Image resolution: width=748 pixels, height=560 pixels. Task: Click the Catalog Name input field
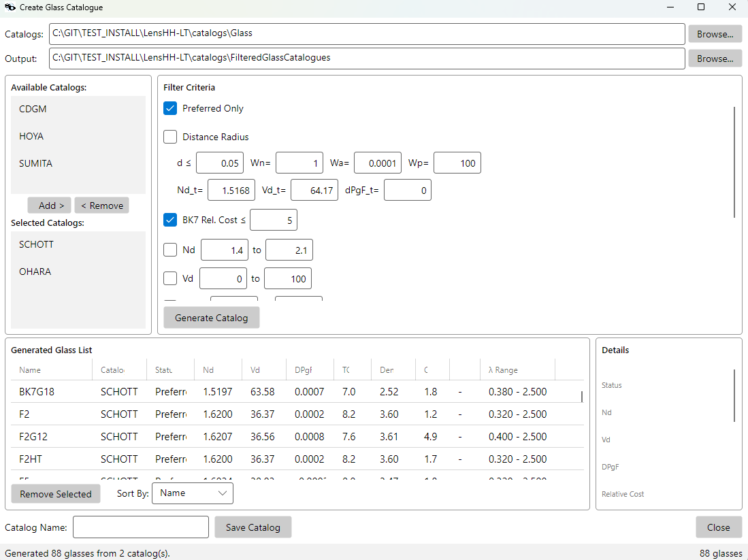(141, 527)
